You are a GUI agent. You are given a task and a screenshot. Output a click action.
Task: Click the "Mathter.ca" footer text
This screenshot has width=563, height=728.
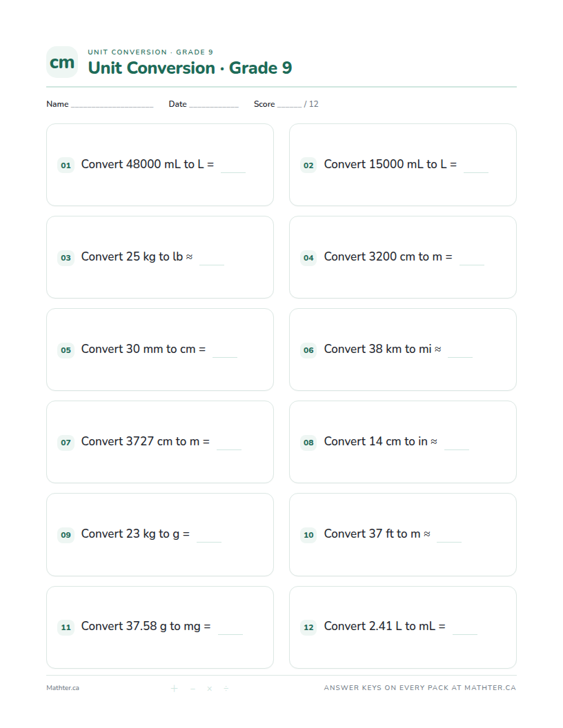pos(63,688)
